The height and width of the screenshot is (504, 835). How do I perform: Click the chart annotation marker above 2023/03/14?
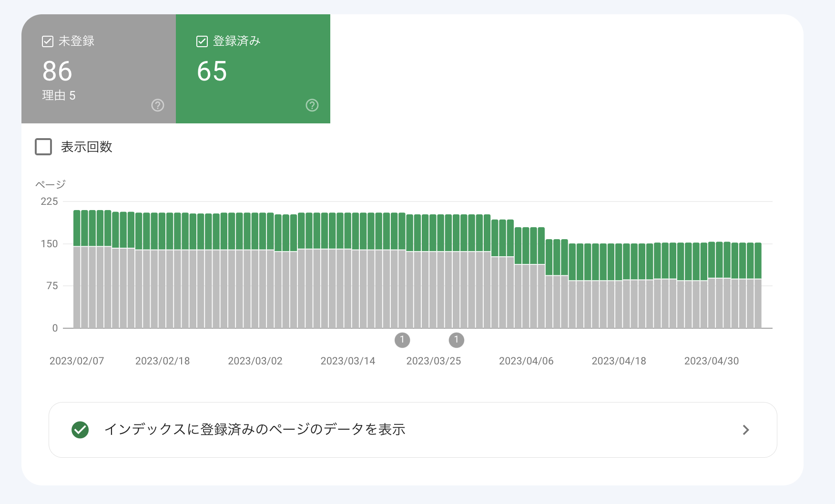click(x=402, y=340)
